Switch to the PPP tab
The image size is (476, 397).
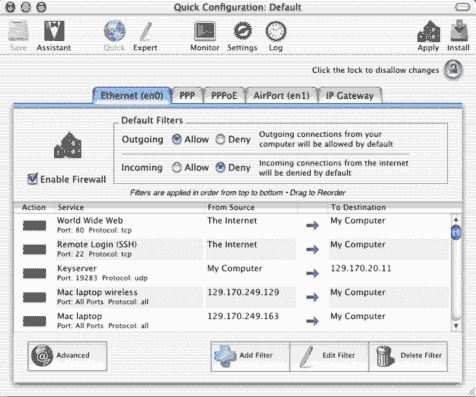187,96
